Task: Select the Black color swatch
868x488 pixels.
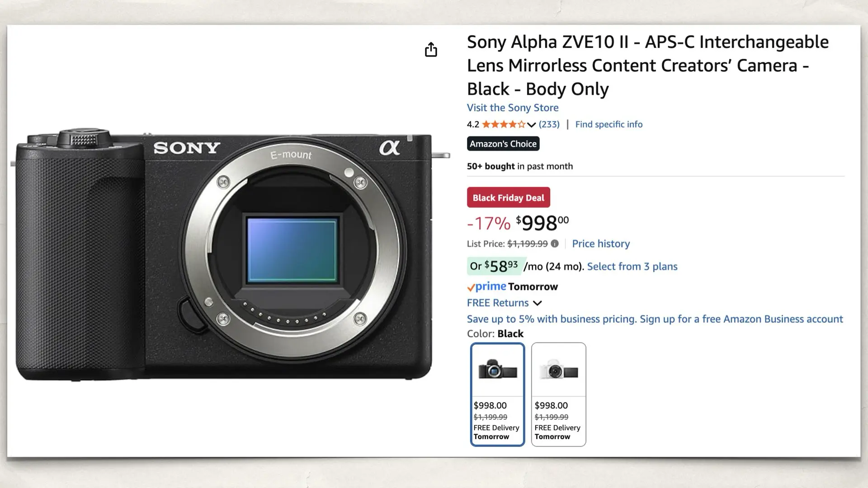Action: 497,371
